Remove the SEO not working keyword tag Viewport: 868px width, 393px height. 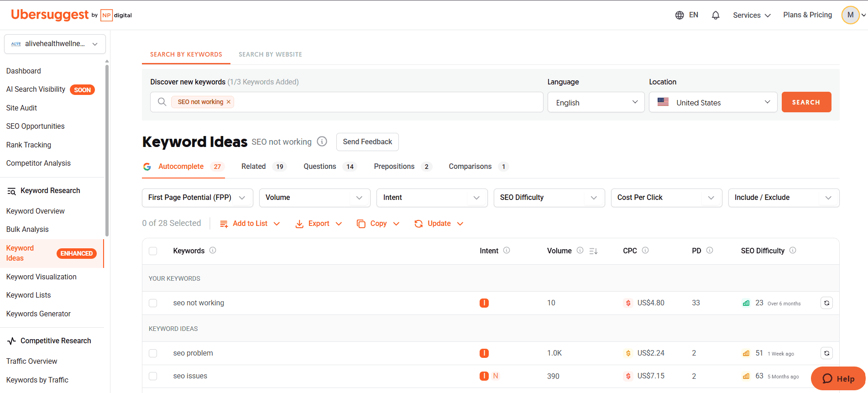click(229, 102)
